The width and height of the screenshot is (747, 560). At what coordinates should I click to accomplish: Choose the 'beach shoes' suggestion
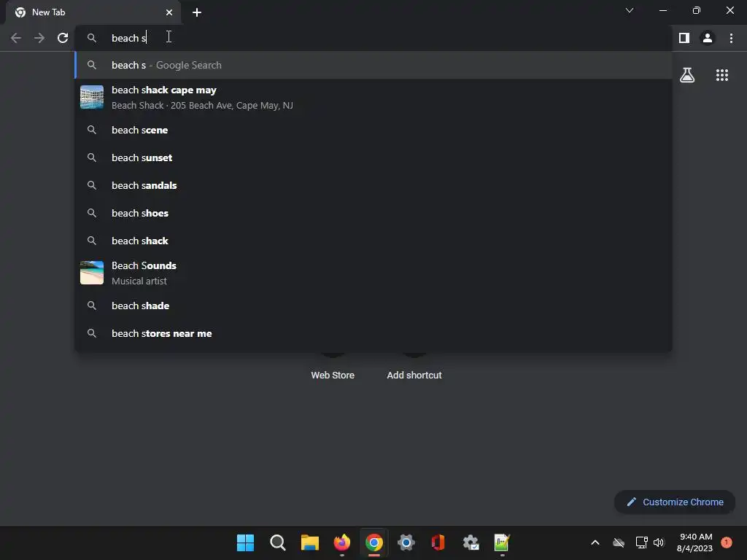[373, 213]
